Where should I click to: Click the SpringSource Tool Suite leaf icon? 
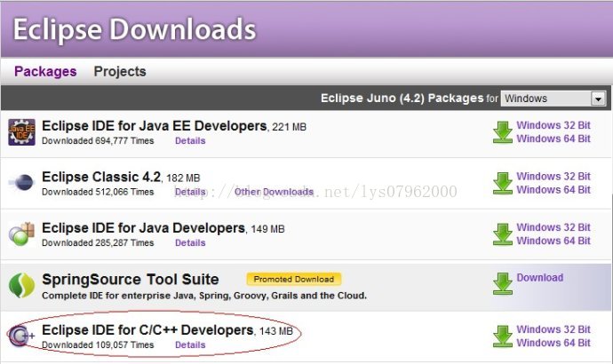tap(21, 285)
